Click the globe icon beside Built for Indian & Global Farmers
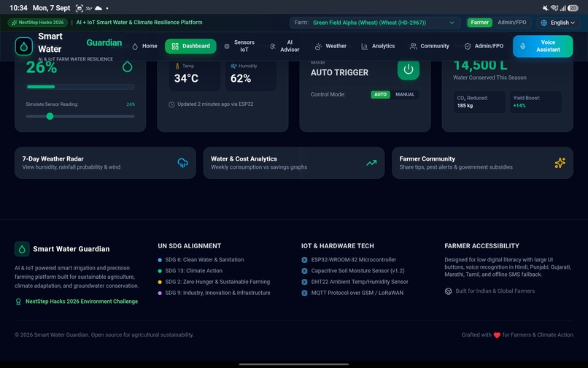Image resolution: width=588 pixels, height=368 pixels. pyautogui.click(x=448, y=291)
